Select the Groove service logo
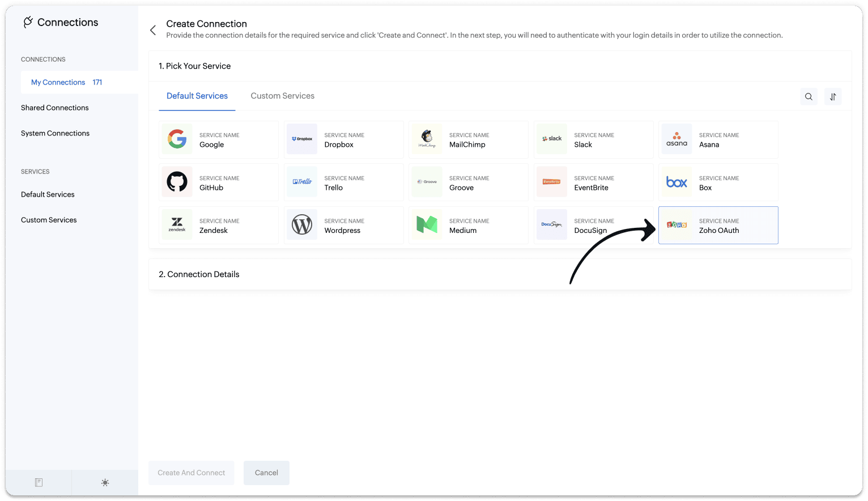This screenshot has height=501, width=868. pos(427,182)
